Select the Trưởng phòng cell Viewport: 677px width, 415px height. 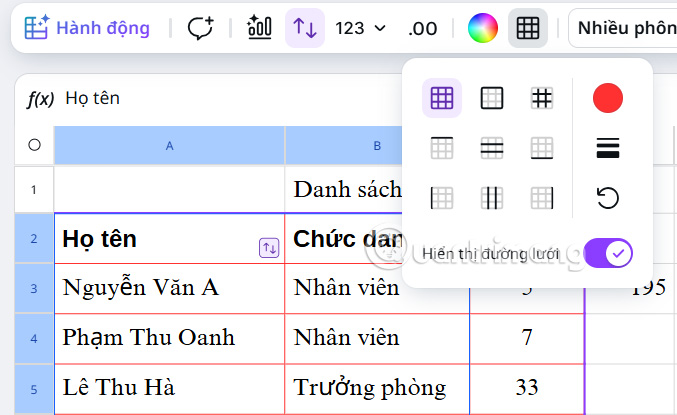click(x=377, y=389)
